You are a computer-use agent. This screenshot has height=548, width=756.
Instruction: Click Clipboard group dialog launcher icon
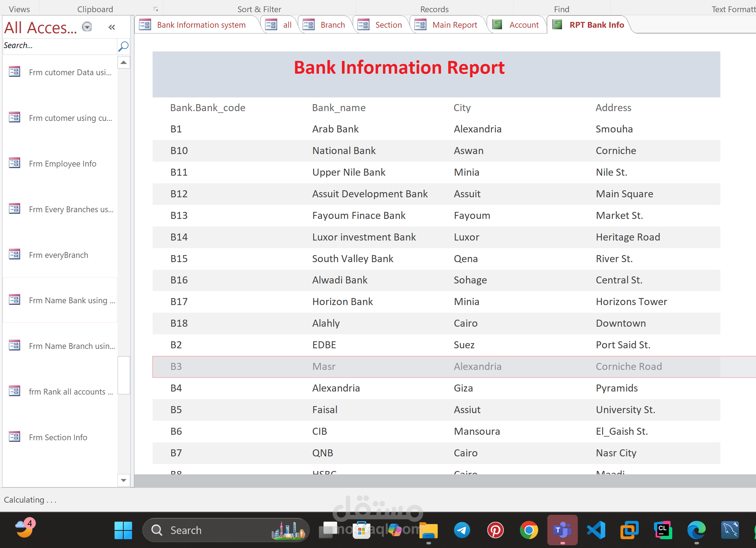[156, 9]
